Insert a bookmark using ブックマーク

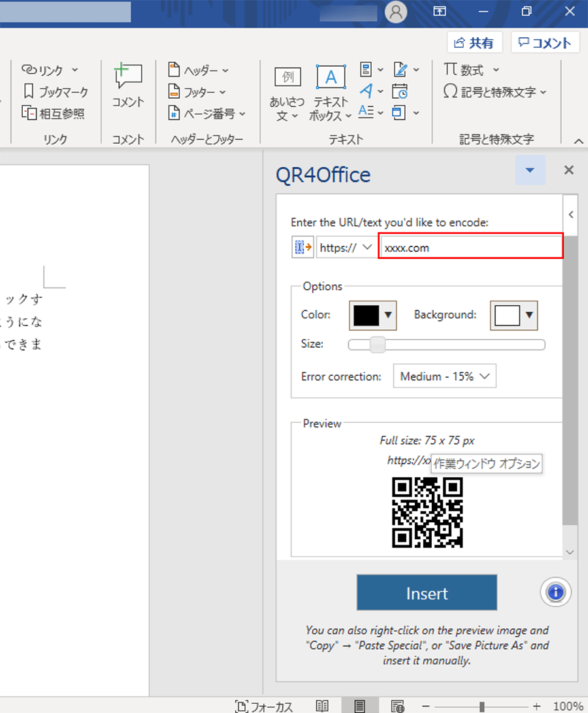[x=55, y=91]
